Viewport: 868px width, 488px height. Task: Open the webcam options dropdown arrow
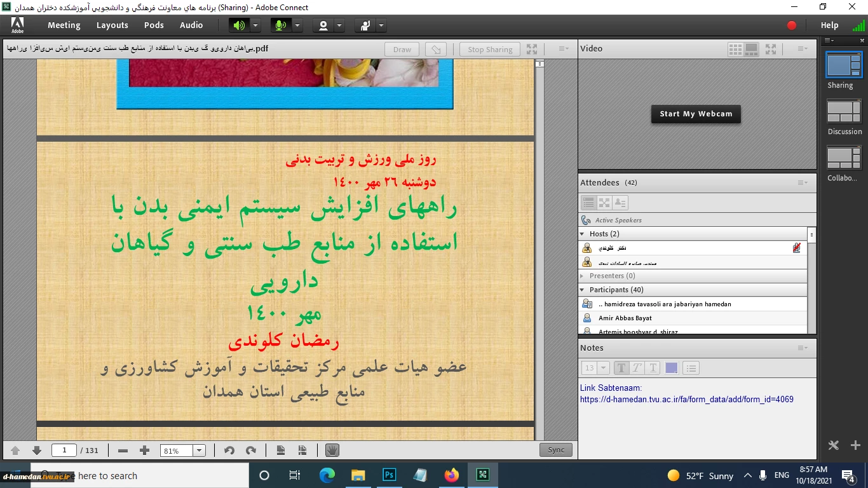pyautogui.click(x=339, y=25)
